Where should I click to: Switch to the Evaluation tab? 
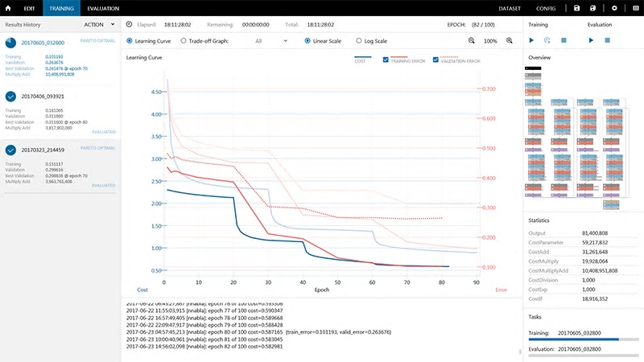(103, 8)
